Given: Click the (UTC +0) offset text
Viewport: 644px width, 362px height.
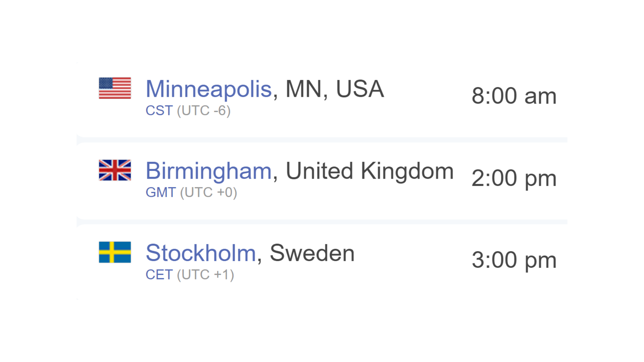Looking at the screenshot, I should point(209,193).
